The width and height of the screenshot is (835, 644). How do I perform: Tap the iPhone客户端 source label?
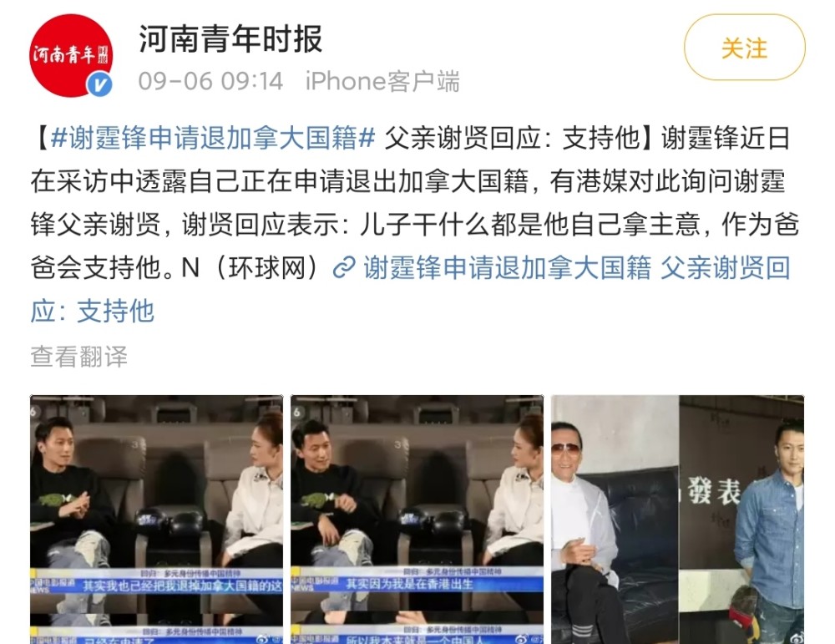(x=382, y=82)
